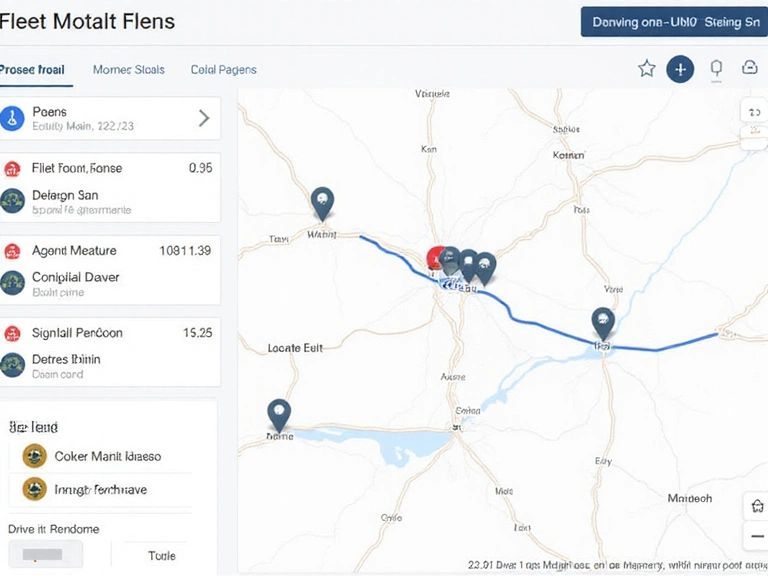768x576 pixels.
Task: Select the red marker on map center
Action: point(437,259)
